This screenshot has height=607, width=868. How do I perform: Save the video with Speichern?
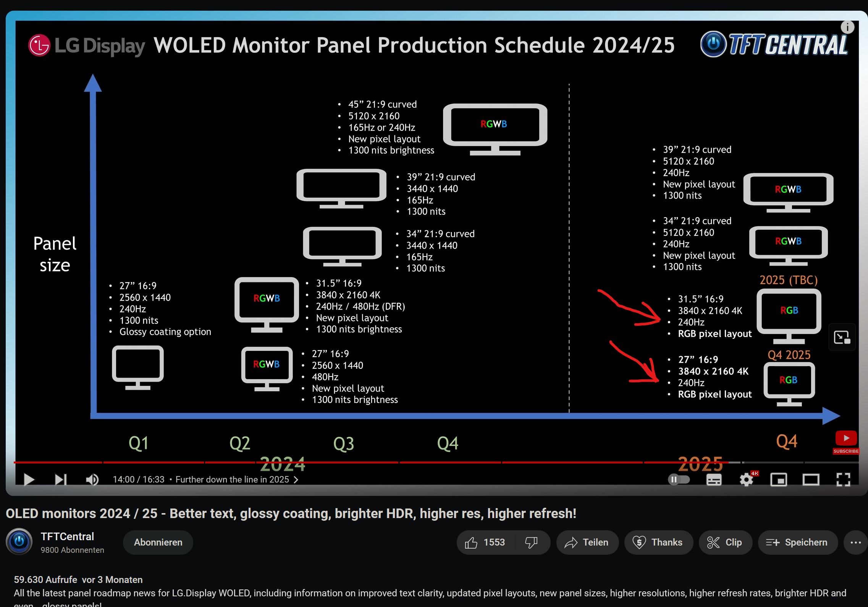coord(798,542)
